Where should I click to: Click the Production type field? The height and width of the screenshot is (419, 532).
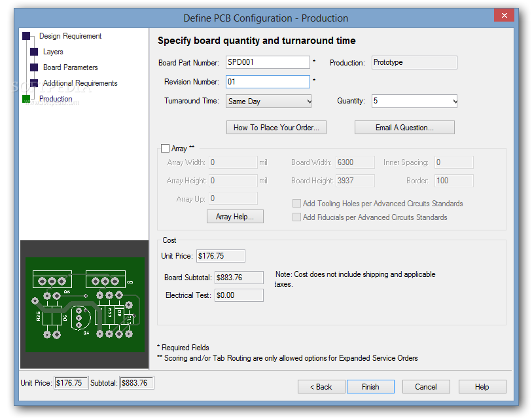pyautogui.click(x=414, y=62)
